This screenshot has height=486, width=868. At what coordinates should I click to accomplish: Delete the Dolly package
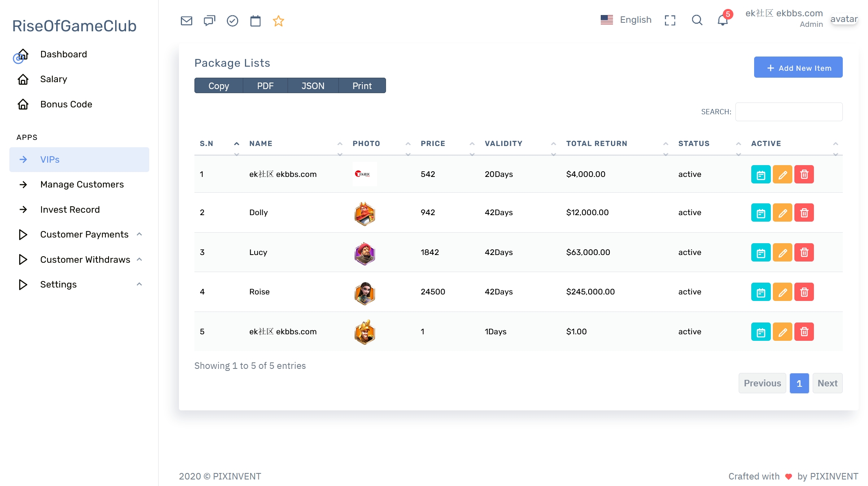(x=804, y=213)
